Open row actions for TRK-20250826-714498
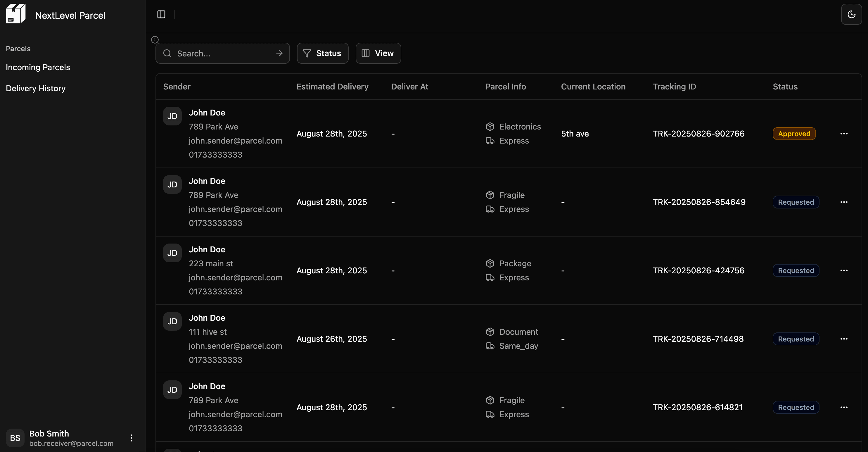Screen dimensions: 868x452 point(844,339)
